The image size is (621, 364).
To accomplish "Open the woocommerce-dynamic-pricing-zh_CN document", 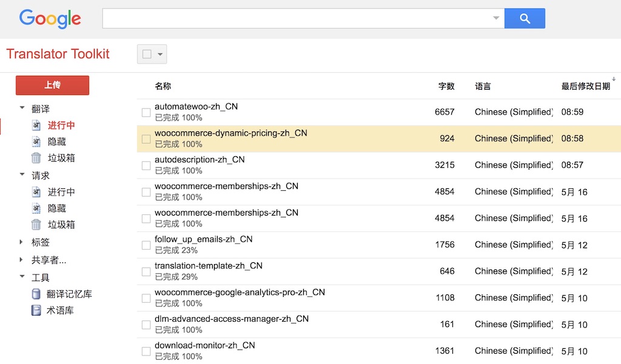I will pos(230,133).
